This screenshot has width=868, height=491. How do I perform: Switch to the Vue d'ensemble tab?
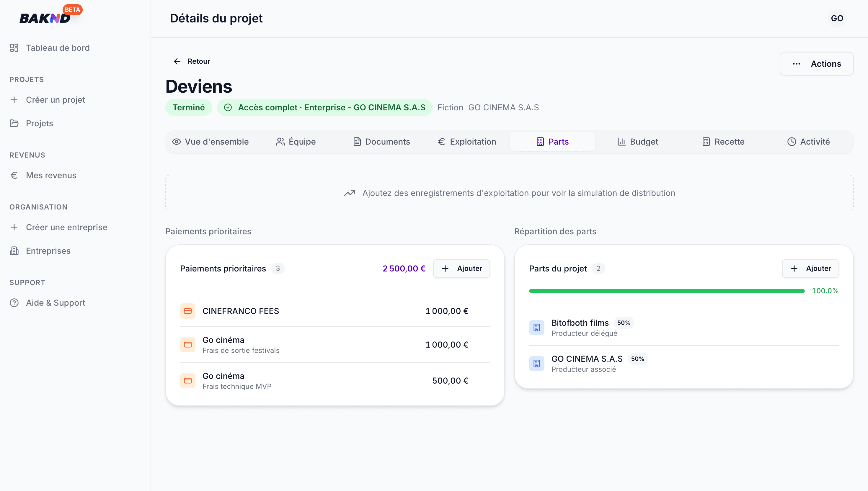pos(211,142)
